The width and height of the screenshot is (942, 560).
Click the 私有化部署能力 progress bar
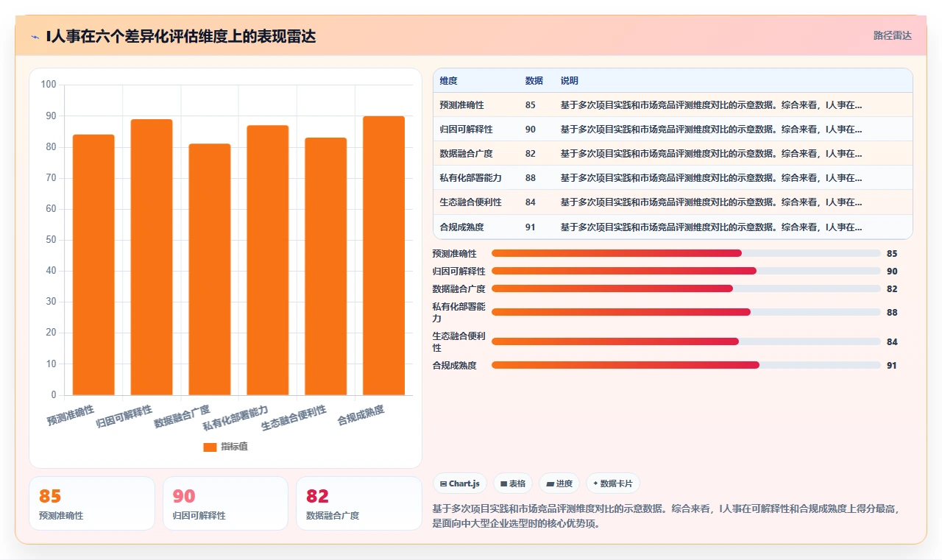pyautogui.click(x=686, y=312)
